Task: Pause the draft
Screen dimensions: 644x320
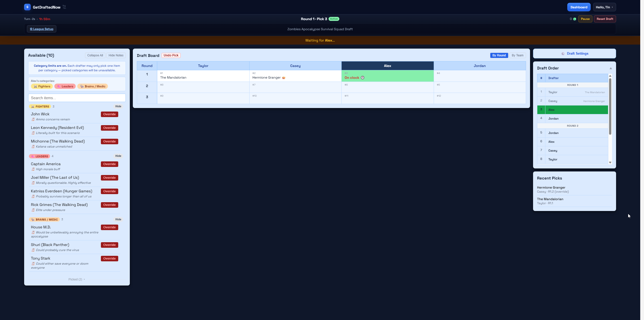Action: pos(585,19)
